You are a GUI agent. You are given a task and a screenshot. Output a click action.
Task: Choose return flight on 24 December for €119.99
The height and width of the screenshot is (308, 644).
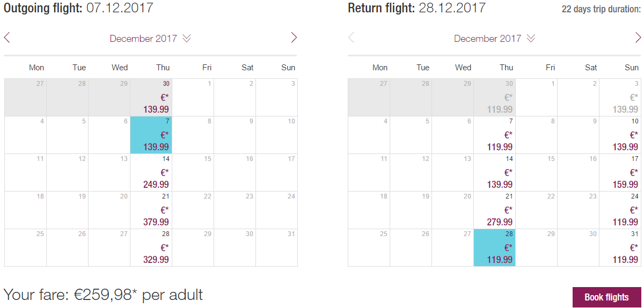[x=620, y=210]
